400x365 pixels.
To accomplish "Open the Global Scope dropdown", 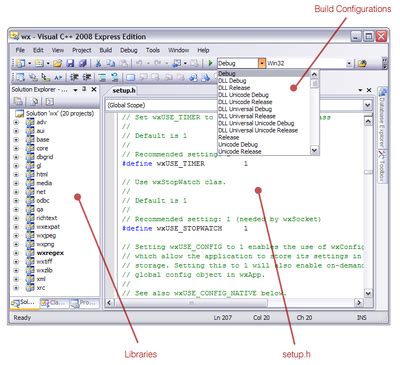I will click(x=367, y=105).
